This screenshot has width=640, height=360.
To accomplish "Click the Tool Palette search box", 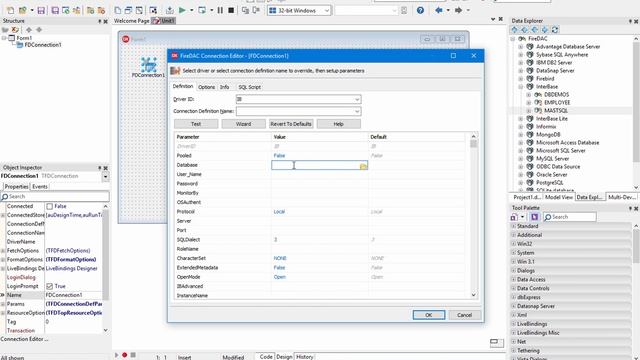I will (570, 217).
